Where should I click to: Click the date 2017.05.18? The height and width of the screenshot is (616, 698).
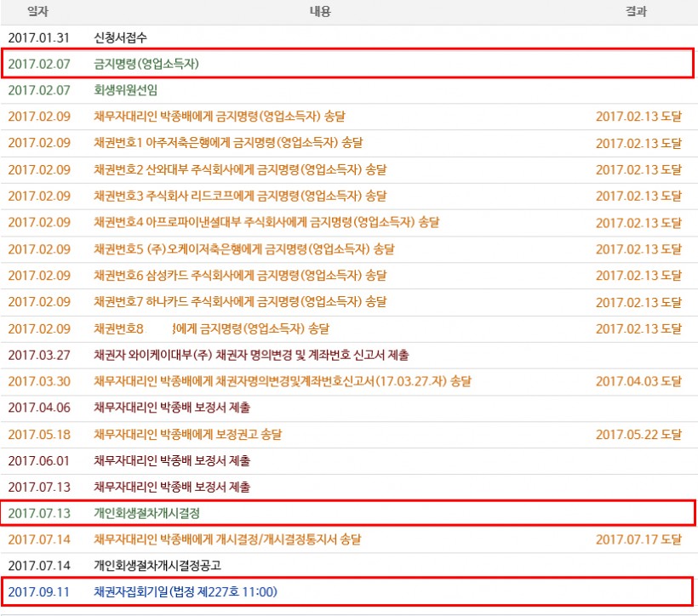(38, 435)
